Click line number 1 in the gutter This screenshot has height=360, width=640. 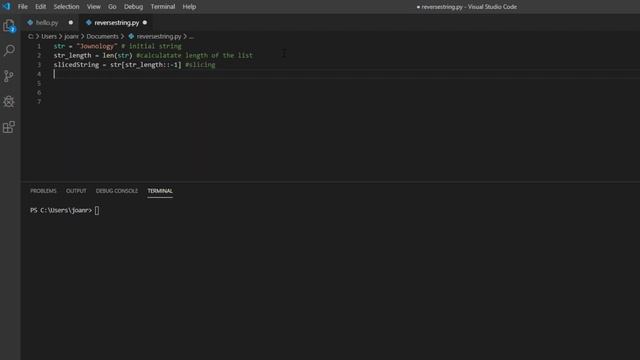tap(39, 46)
